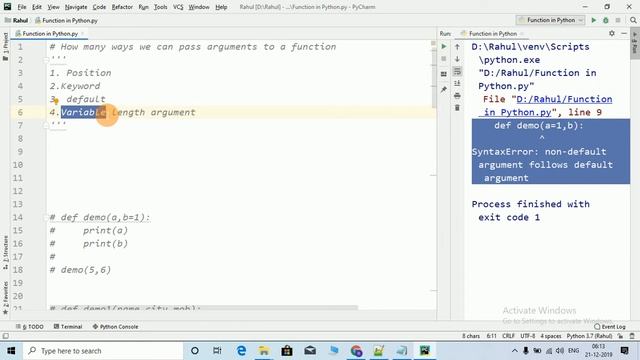
Task: Toggle soft-wrap in Run output
Action: tap(457, 71)
